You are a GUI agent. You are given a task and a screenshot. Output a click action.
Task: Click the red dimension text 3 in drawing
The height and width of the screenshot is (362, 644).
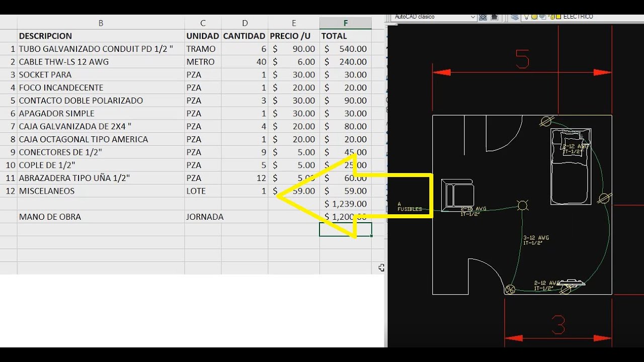click(x=558, y=325)
